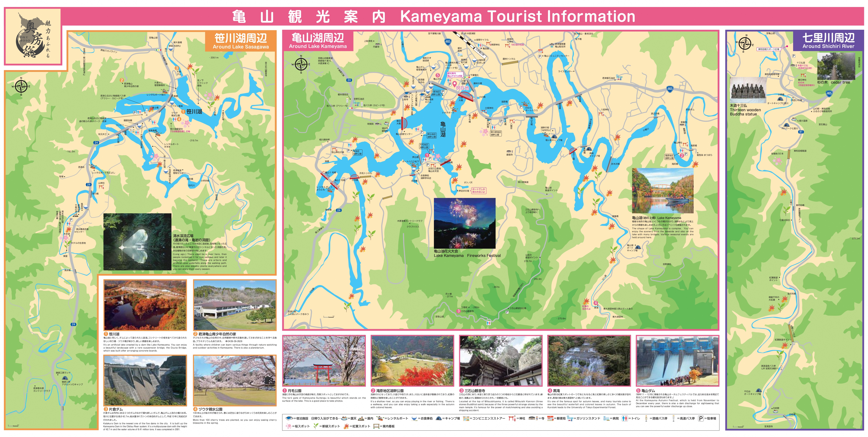Click the compass rose on Lake Sasagawa map
Screen dimensions: 868x437
[21, 86]
